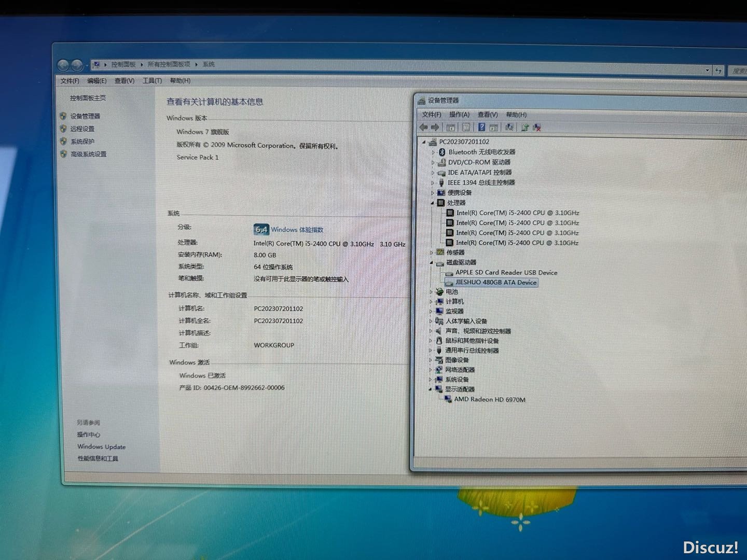Screen dimensions: 747x560
Task: Click the 电池 battery icon
Action: click(439, 291)
